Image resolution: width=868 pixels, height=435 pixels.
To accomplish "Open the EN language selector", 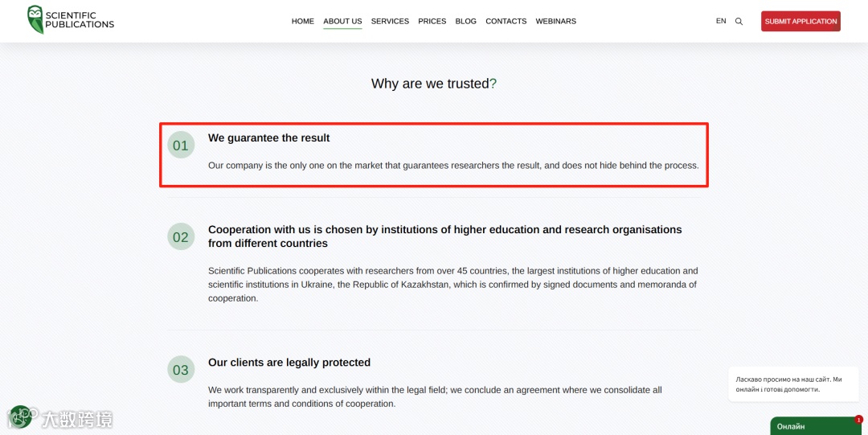I will coord(721,21).
